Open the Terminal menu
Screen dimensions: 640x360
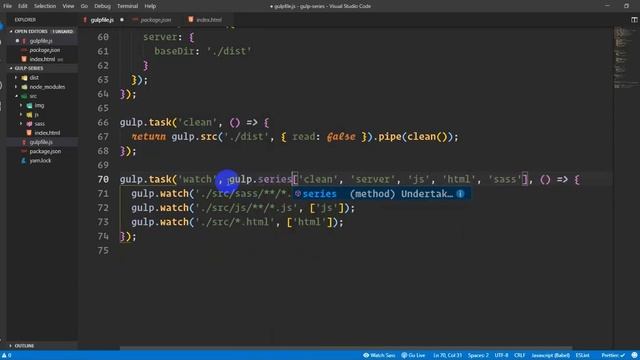pos(127,6)
